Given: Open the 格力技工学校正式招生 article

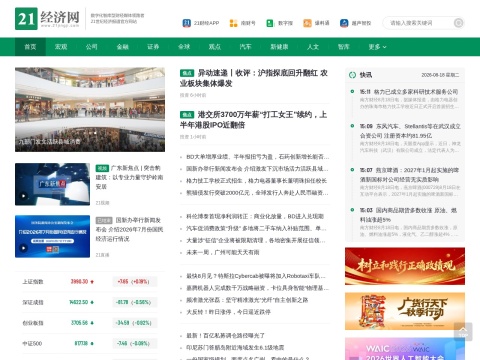Looking at the screenshot, I should (x=256, y=181).
